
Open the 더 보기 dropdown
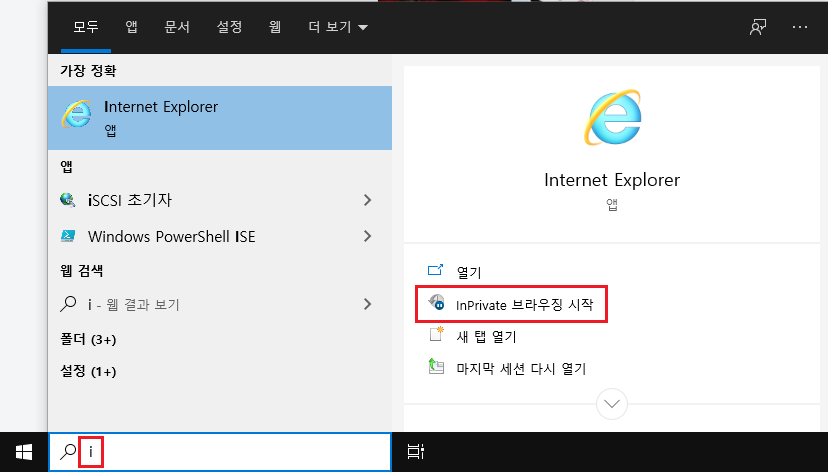coord(338,27)
